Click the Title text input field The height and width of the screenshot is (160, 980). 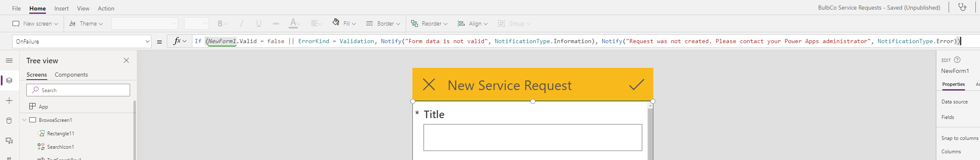[532, 137]
